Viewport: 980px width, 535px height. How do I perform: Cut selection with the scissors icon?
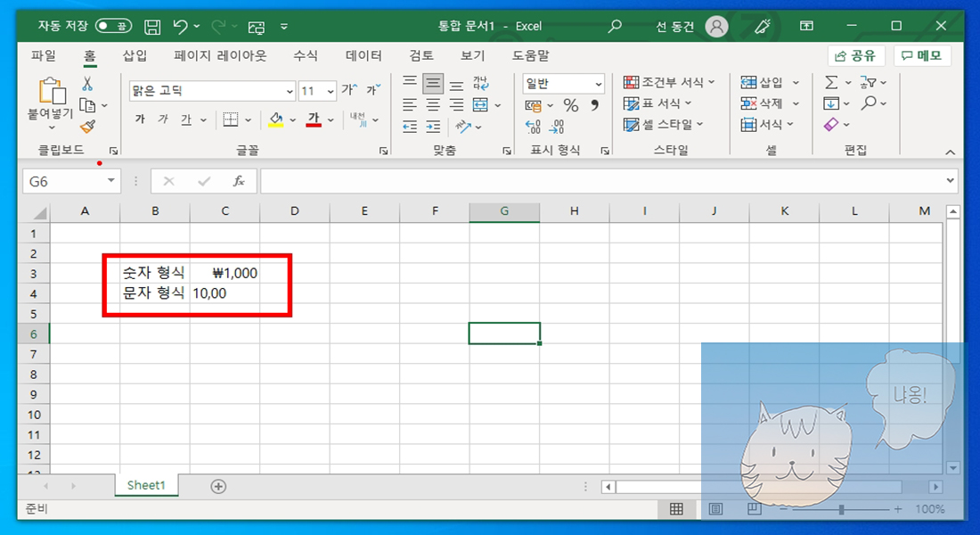tap(87, 83)
